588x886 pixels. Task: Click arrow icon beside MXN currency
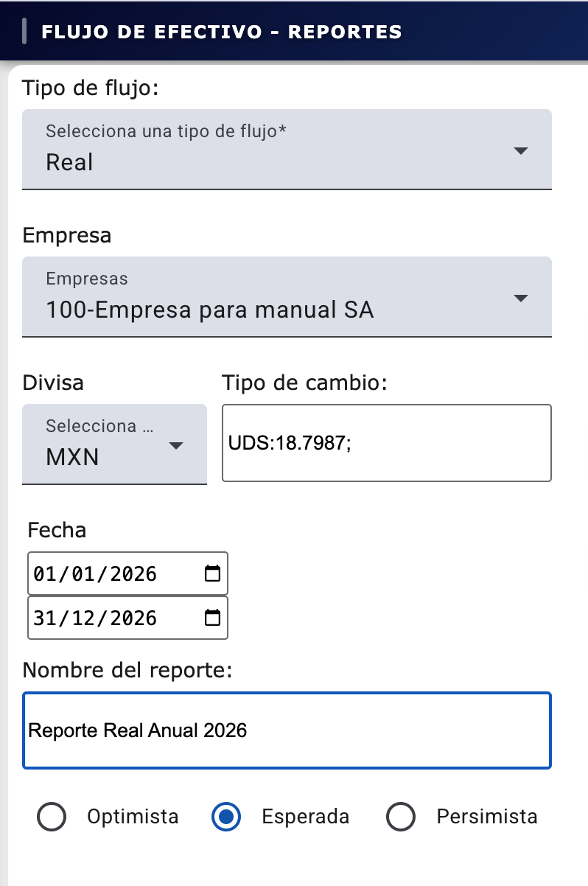[x=176, y=445]
